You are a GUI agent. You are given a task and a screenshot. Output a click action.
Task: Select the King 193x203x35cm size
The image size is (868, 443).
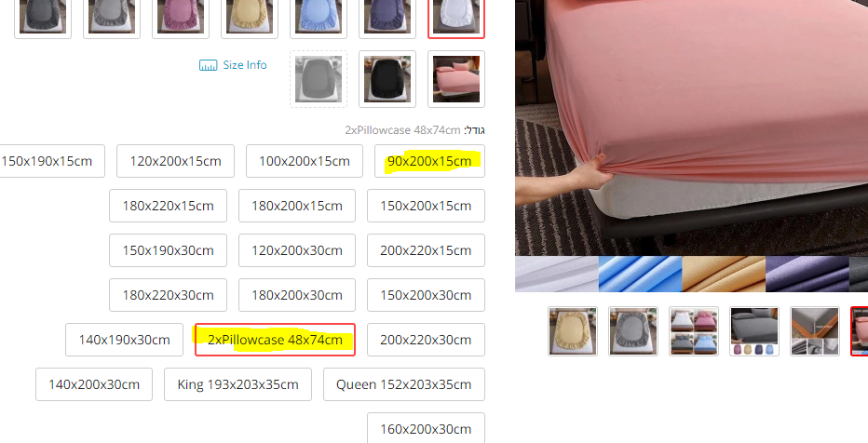pos(238,384)
